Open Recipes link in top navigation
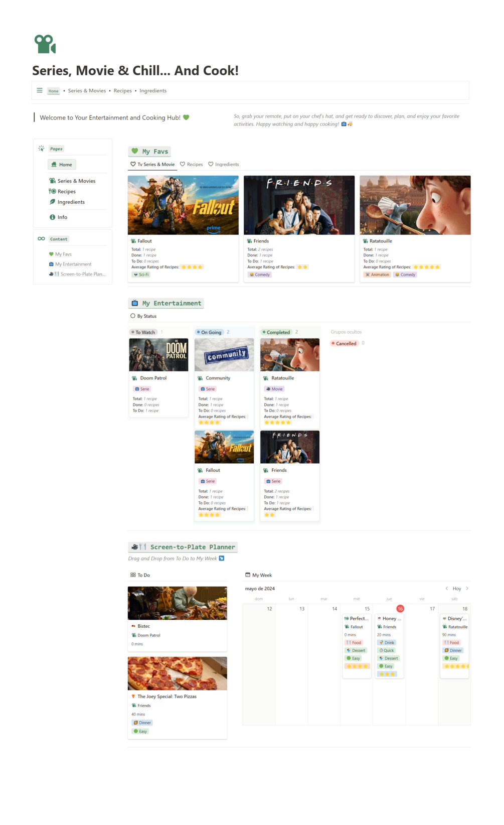The image size is (504, 825). pos(122,91)
